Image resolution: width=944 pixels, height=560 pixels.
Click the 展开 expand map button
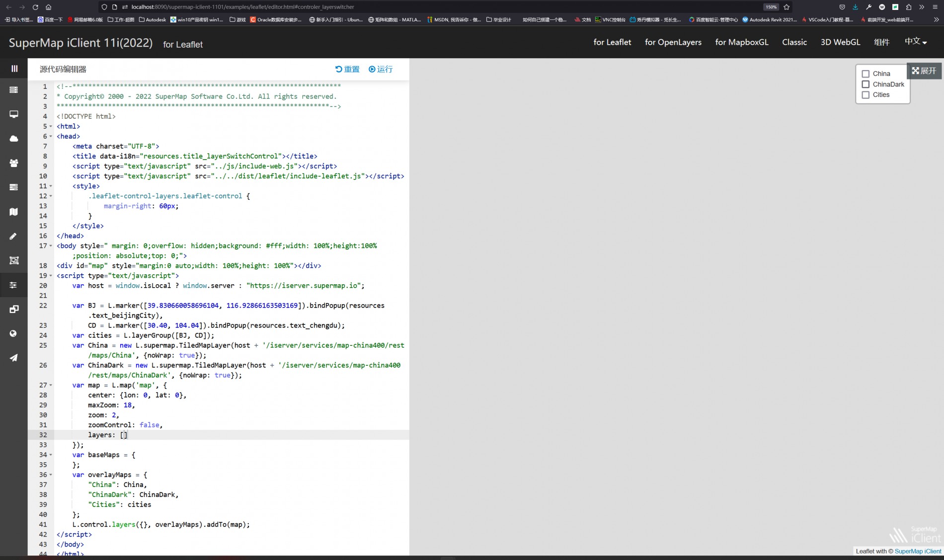tap(924, 71)
